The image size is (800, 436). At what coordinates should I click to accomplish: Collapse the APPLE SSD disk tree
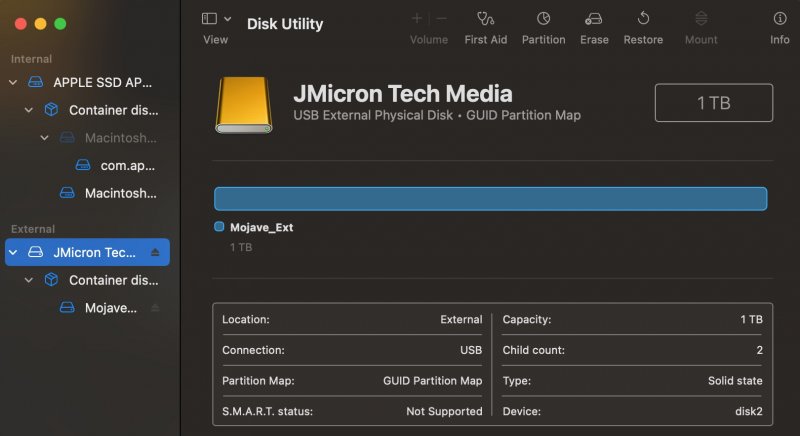[x=13, y=82]
